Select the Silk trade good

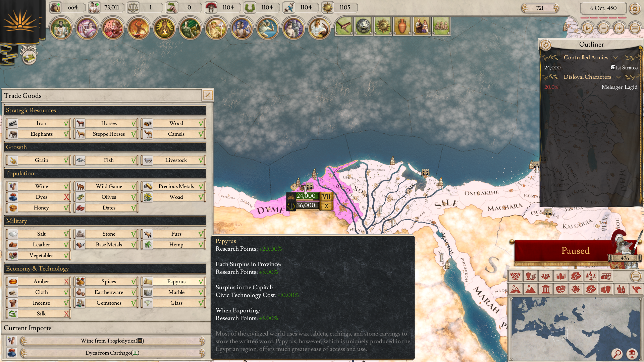coord(38,314)
